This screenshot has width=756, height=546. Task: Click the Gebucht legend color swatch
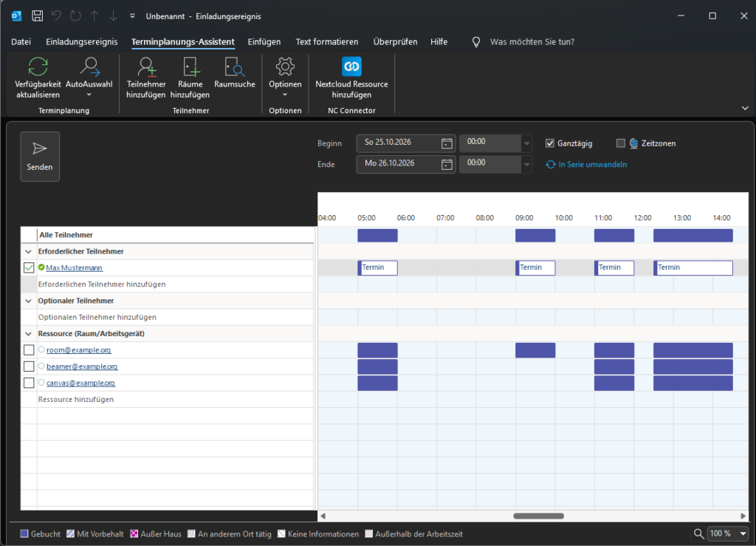click(x=24, y=534)
